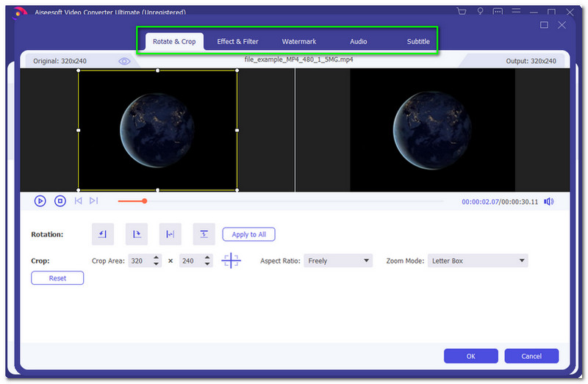
Task: Skip to the next frame
Action: (x=93, y=200)
